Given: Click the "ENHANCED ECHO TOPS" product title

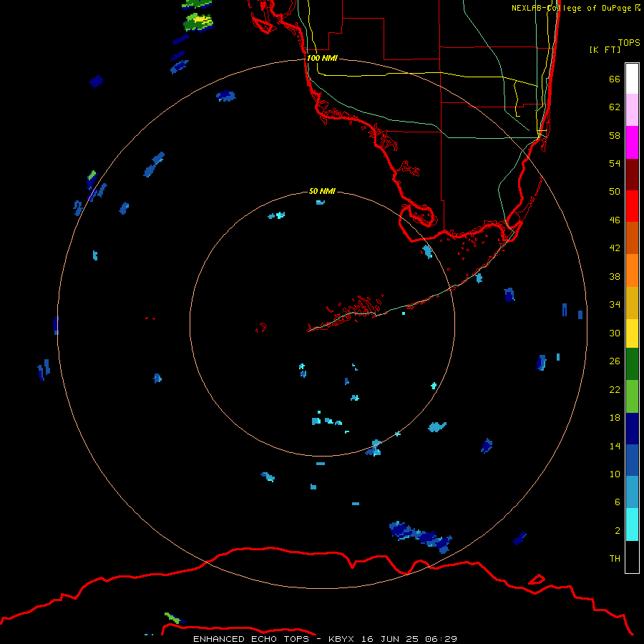Looking at the screenshot, I should 251,639.
